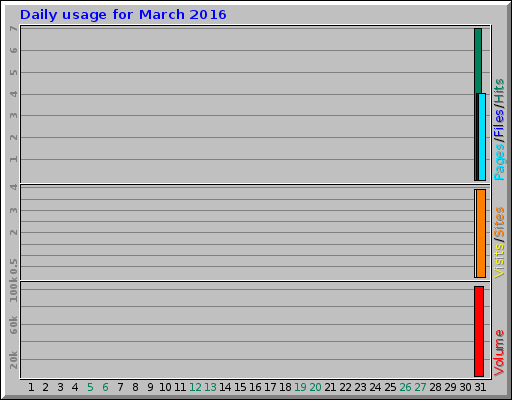Click day '1' on the date axis
Image resolution: width=512 pixels, height=400 pixels.
[31, 387]
